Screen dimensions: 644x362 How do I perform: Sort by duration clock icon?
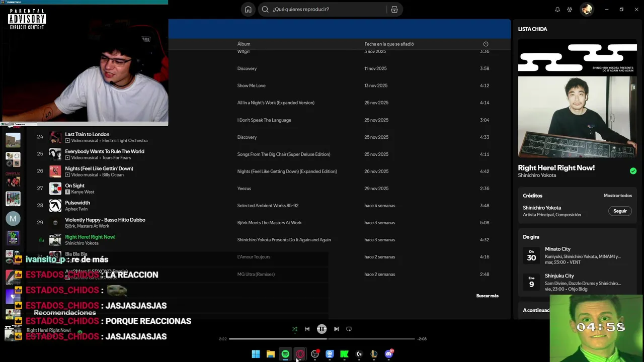pos(486,44)
